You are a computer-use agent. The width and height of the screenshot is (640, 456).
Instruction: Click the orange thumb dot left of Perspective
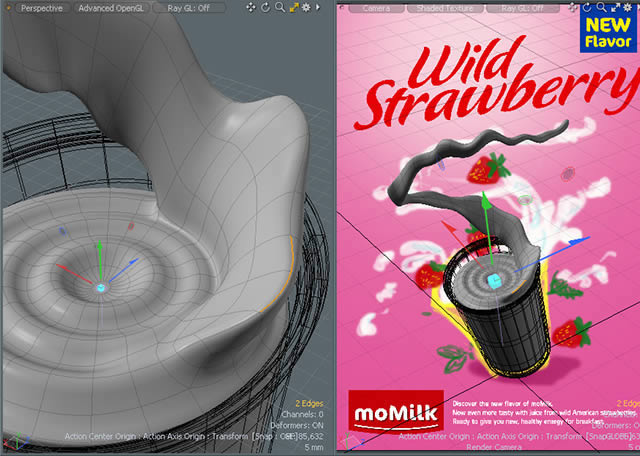point(8,8)
